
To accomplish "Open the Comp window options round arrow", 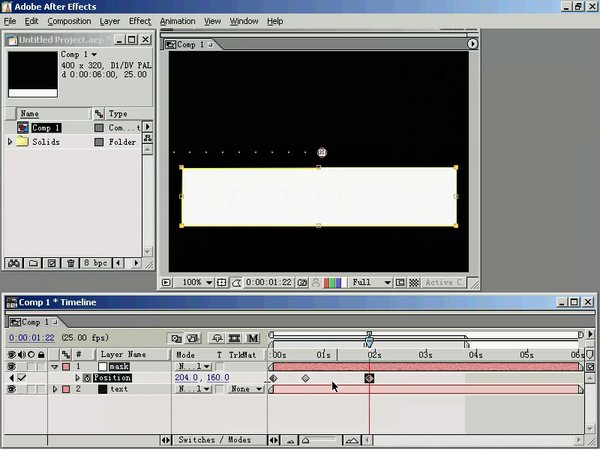I will [472, 44].
